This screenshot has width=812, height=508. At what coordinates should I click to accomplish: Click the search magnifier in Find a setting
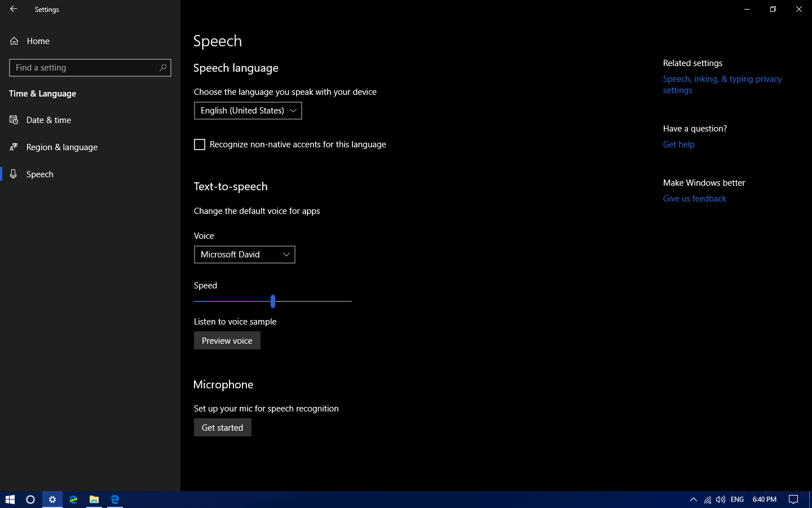[x=163, y=68]
